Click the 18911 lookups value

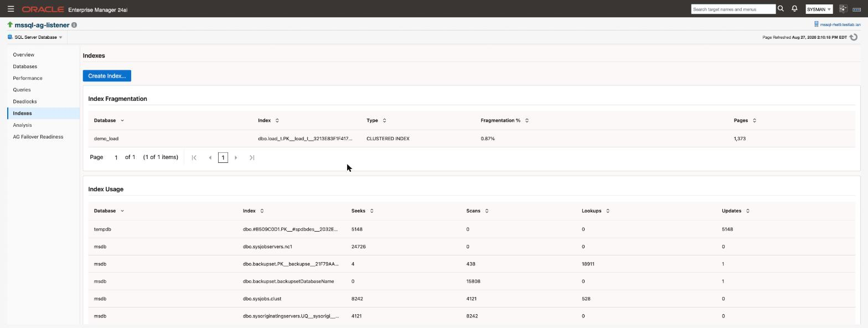(x=588, y=264)
